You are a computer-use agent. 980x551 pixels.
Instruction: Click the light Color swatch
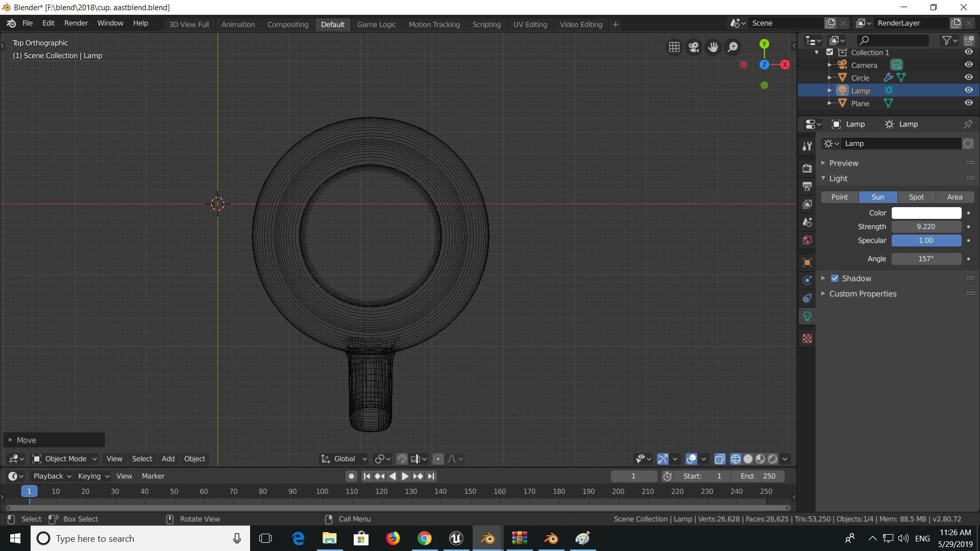pyautogui.click(x=926, y=213)
